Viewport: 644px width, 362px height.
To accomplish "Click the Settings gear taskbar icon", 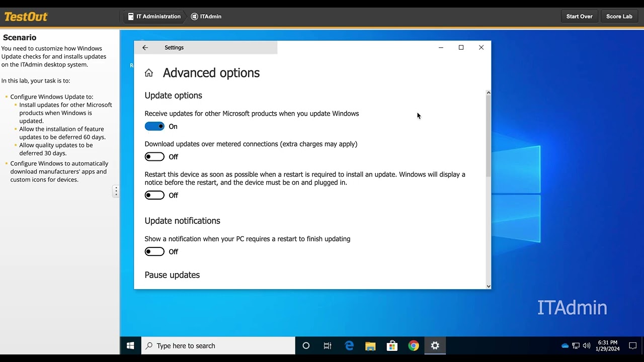I will (435, 346).
